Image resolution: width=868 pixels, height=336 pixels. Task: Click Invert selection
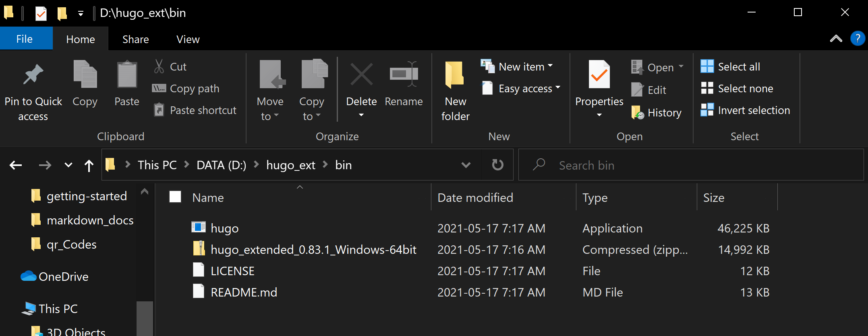[745, 110]
